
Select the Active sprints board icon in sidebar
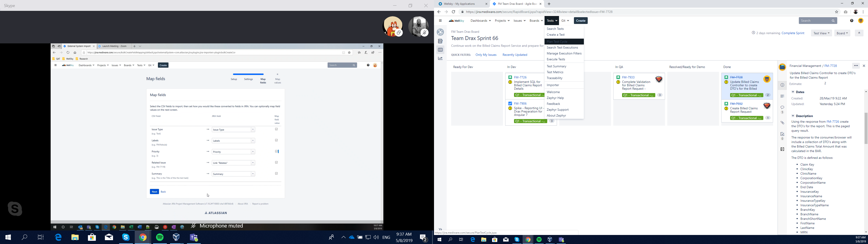(440, 50)
